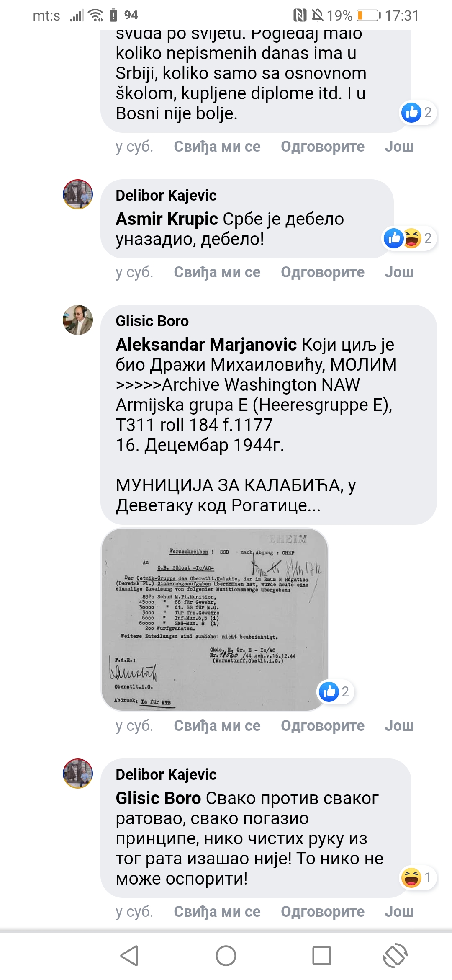
Task: Open 'Још' options under Glisic Boro's comment
Action: tap(399, 725)
